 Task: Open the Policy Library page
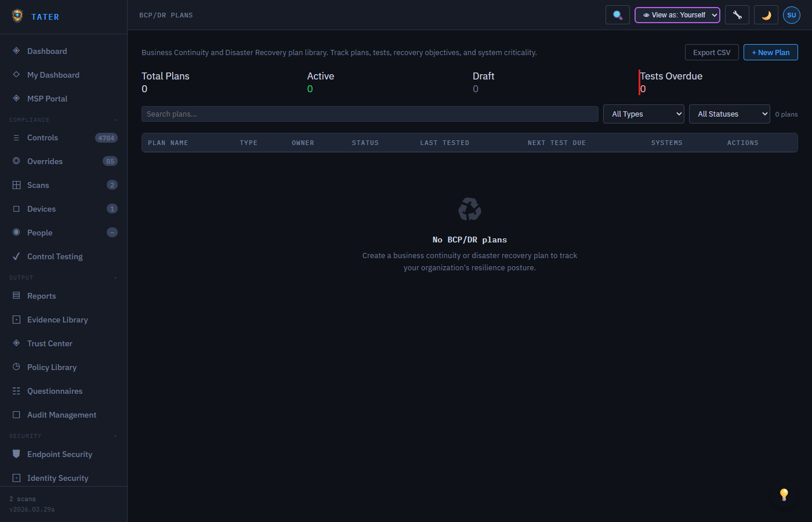[64, 367]
